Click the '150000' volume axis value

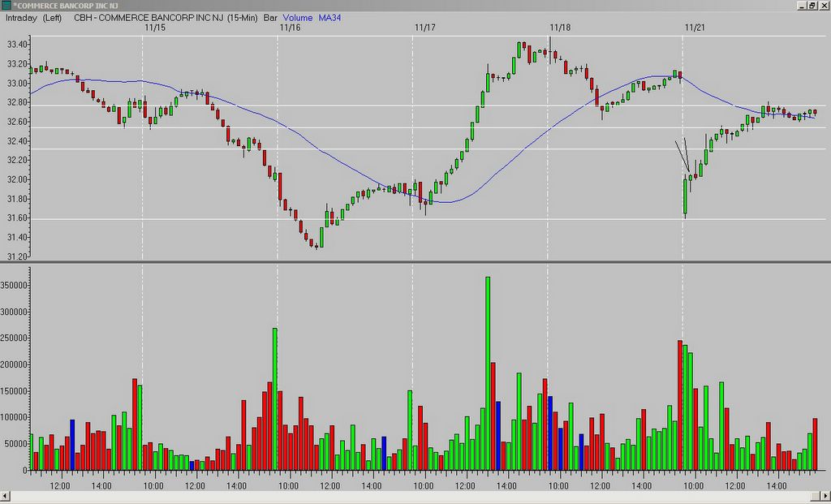coord(15,391)
